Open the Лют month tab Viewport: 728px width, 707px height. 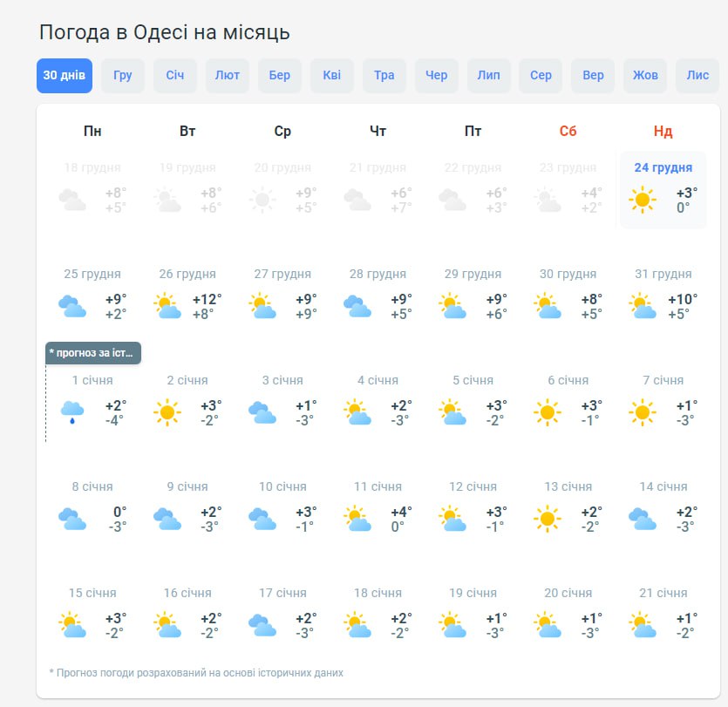(x=228, y=76)
